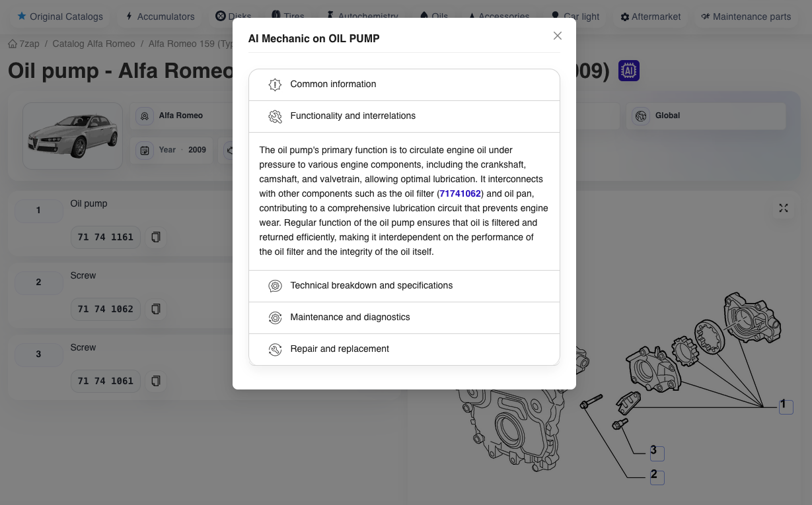Click the Alfa Romeo 159 car thumbnail
This screenshot has height=505, width=812.
pos(73,136)
